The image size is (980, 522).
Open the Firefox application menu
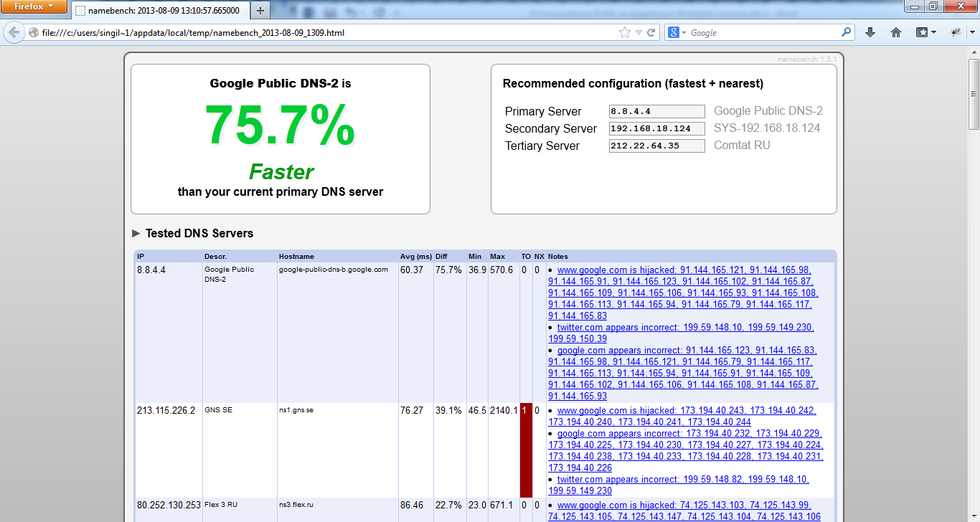point(34,6)
